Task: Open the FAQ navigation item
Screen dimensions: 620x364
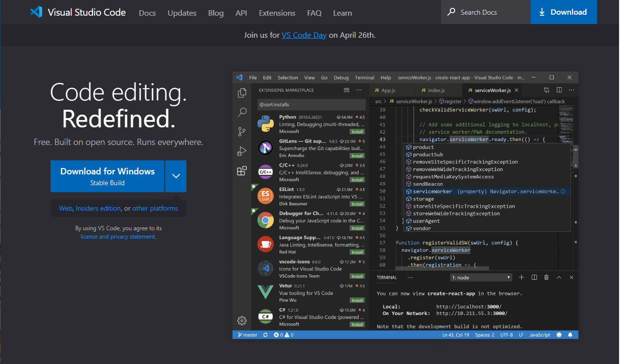Action: tap(314, 13)
